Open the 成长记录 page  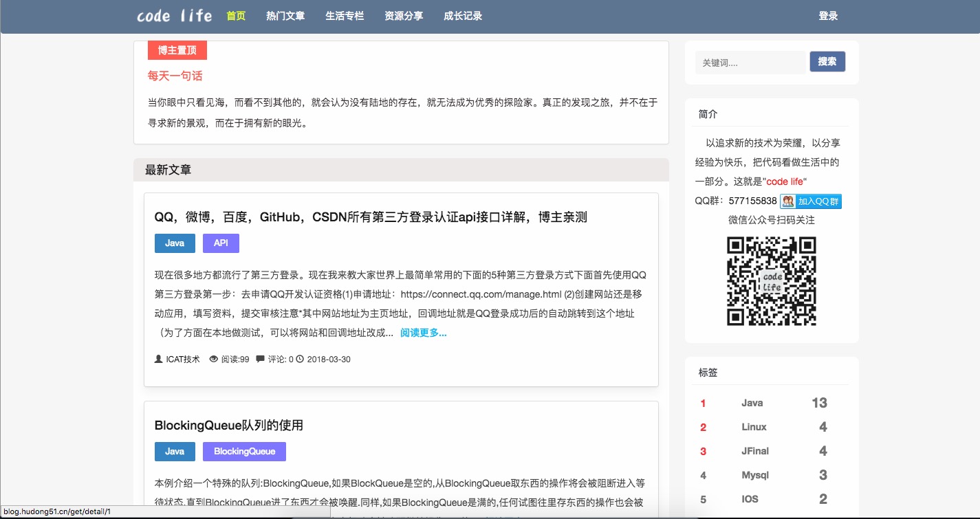pos(463,16)
